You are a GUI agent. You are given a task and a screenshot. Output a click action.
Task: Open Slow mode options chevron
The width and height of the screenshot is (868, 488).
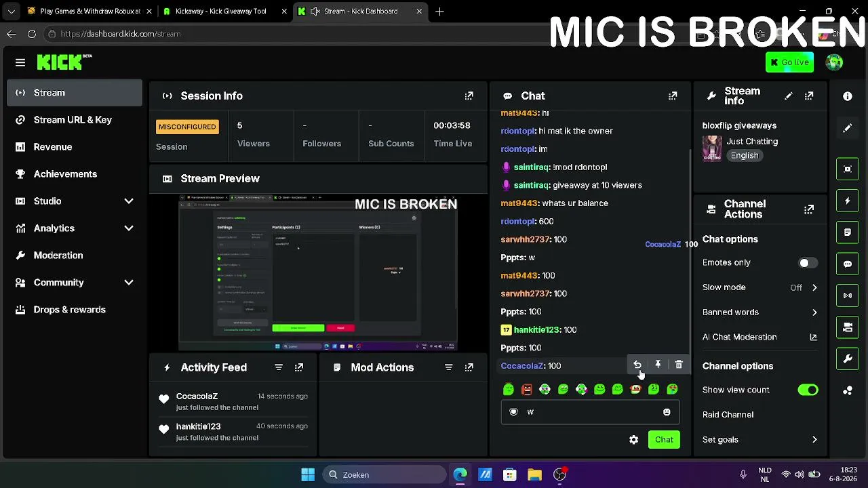click(814, 287)
